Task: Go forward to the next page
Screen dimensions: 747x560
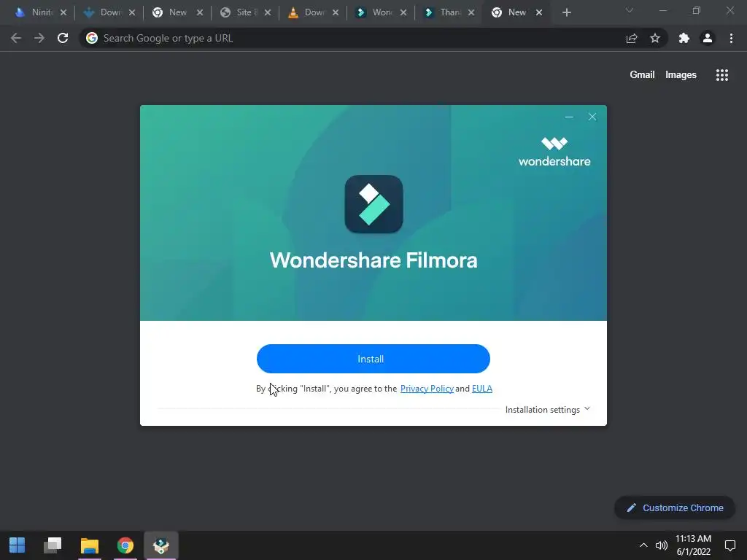Action: 39,38
